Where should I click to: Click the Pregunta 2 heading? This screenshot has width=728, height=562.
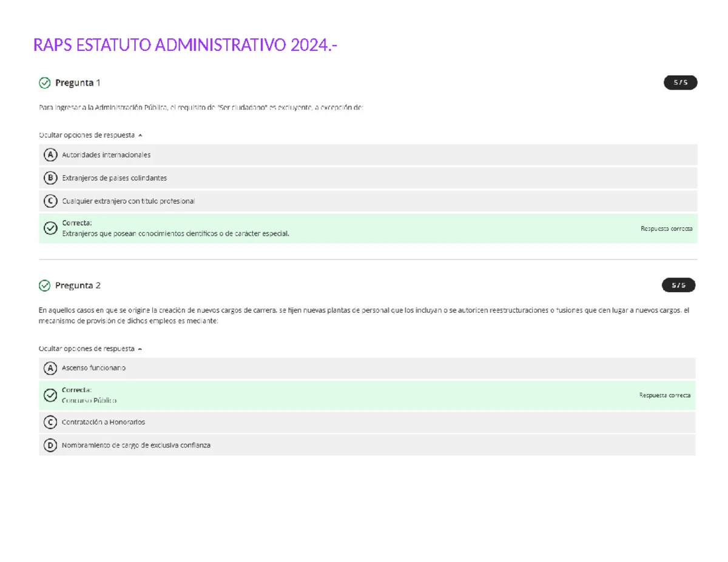point(78,285)
